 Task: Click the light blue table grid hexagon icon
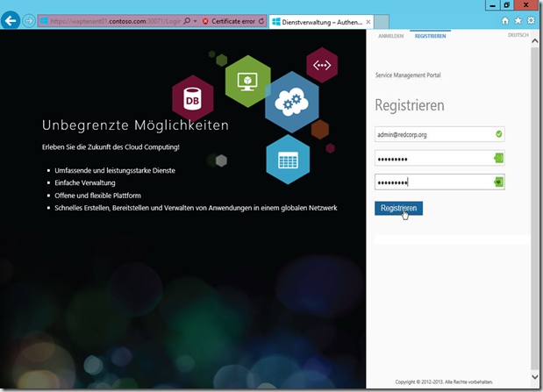pos(288,160)
